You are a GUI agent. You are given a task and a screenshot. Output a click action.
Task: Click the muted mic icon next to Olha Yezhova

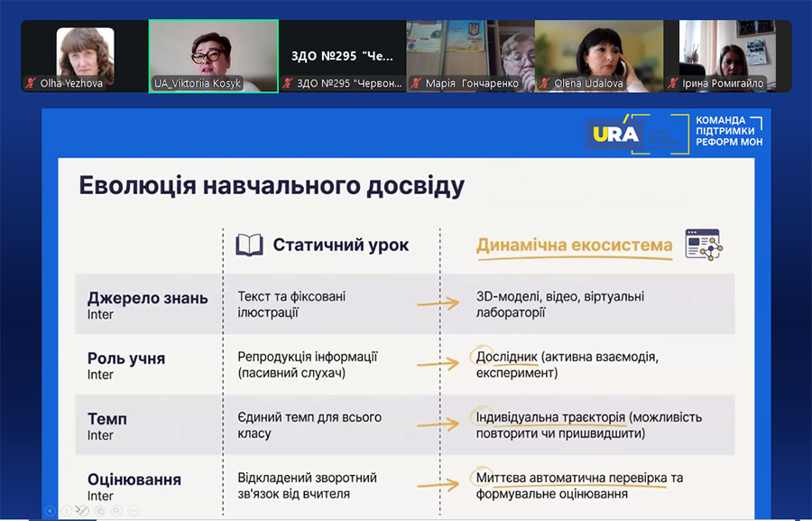tap(32, 83)
